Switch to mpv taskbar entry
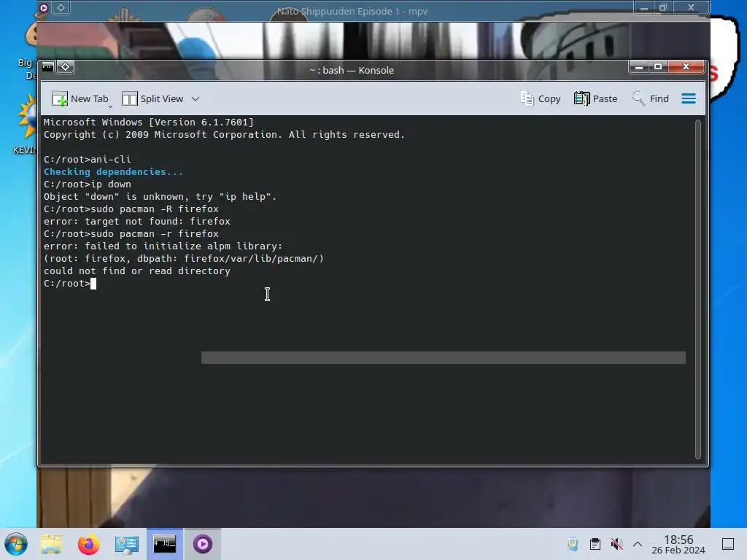The width and height of the screenshot is (747, 560). pos(203,544)
